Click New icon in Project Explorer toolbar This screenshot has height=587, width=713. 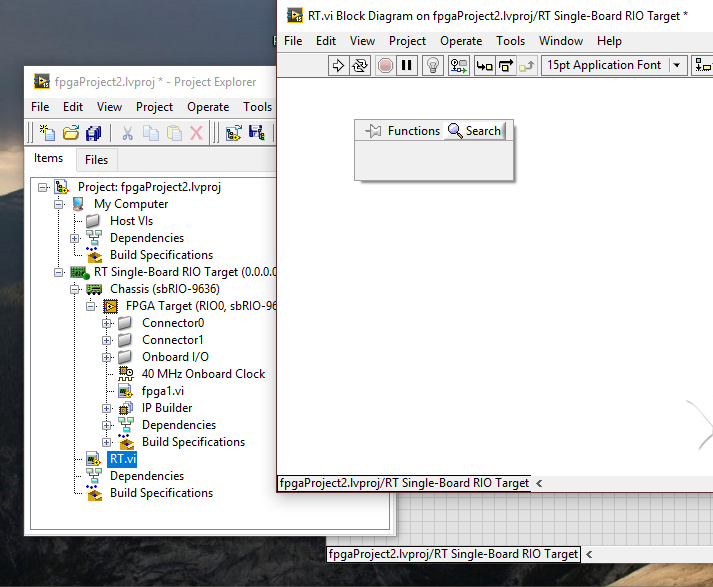click(47, 133)
